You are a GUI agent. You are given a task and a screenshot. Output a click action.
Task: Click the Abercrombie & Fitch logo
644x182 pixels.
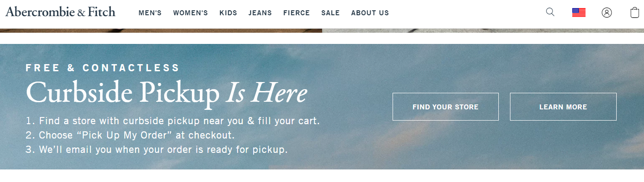(61, 12)
